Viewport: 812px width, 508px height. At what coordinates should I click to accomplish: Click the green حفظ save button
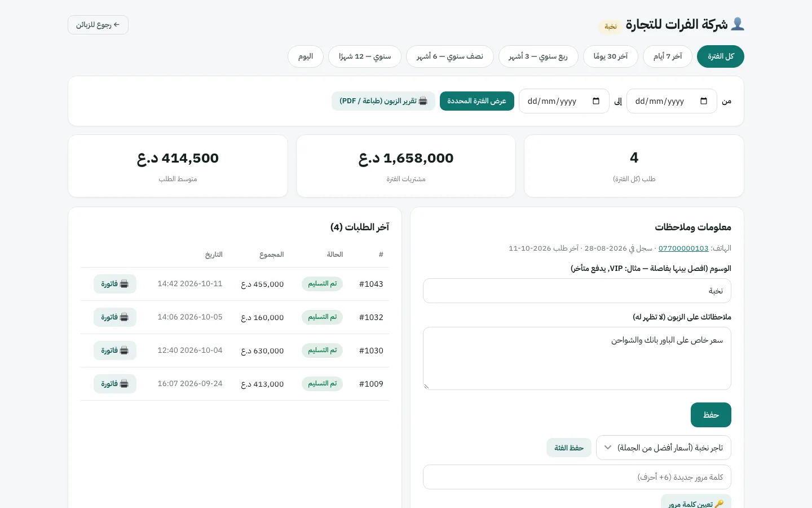[711, 415]
